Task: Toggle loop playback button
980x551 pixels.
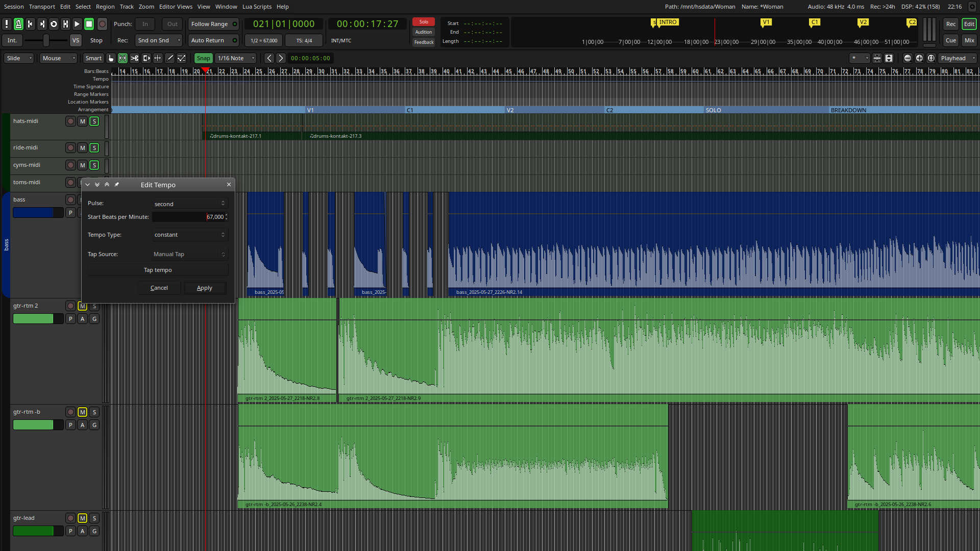Action: pyautogui.click(x=54, y=24)
